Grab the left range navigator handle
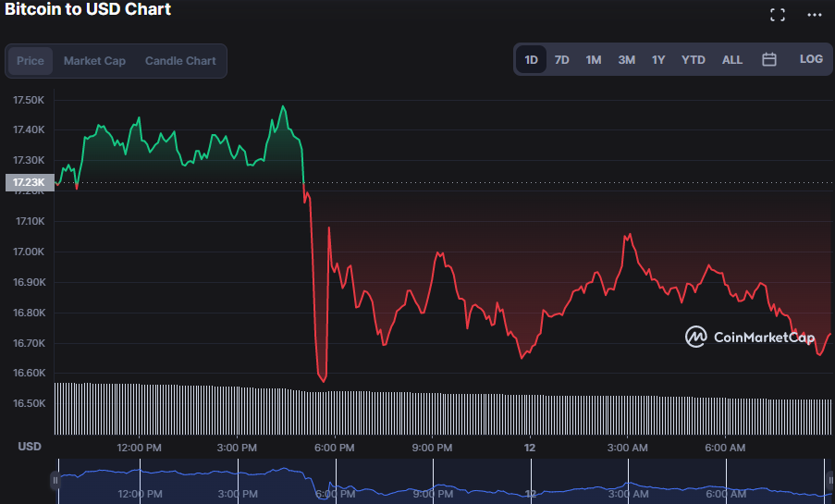 tap(55, 481)
